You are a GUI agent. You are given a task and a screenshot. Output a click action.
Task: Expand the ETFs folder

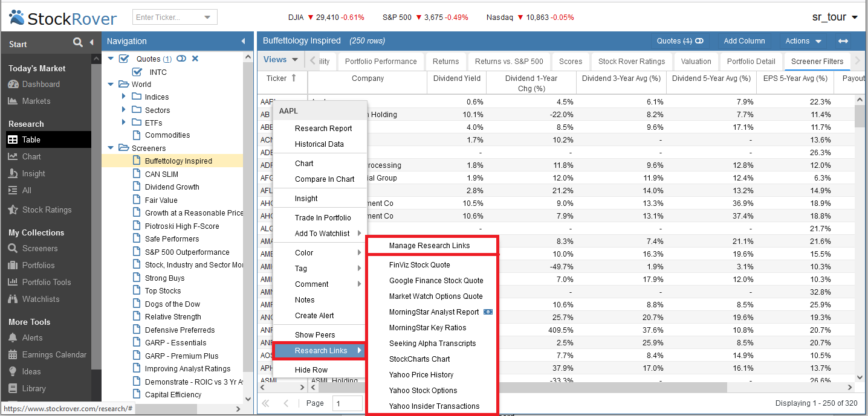[x=124, y=123]
